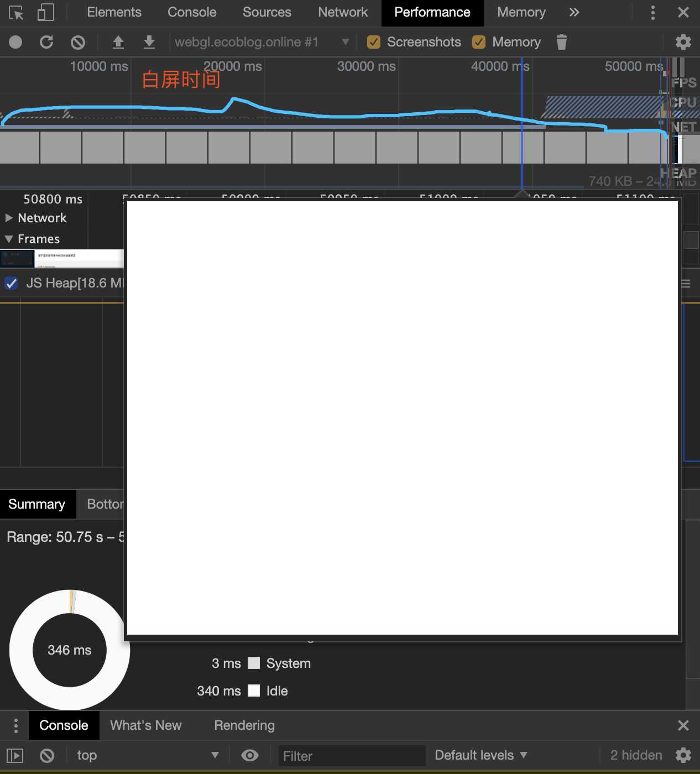This screenshot has width=700, height=774.
Task: Click the Idle legend color swatch
Action: pos(254,691)
